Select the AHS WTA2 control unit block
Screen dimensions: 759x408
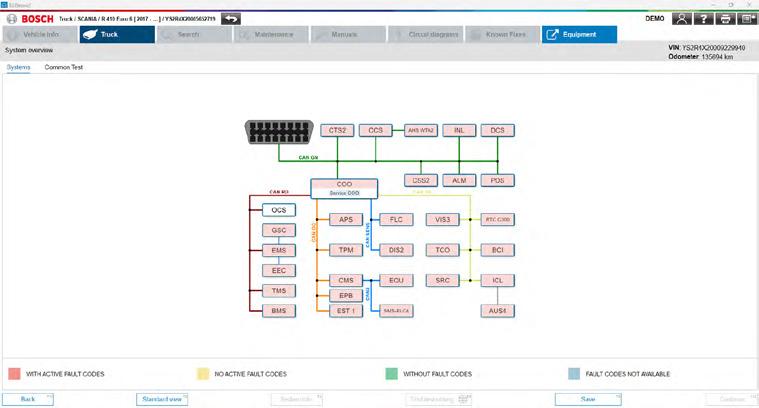point(421,130)
